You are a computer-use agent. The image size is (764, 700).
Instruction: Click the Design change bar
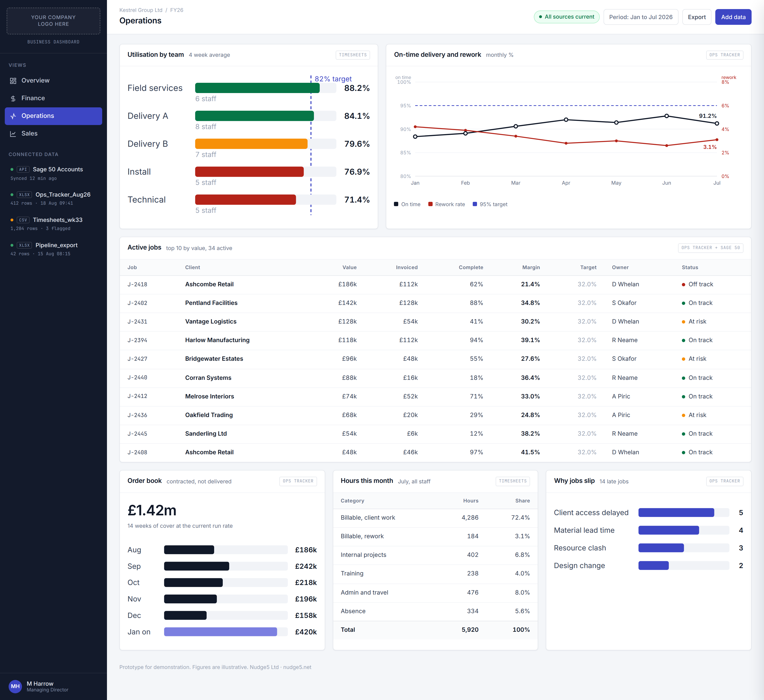[653, 565]
